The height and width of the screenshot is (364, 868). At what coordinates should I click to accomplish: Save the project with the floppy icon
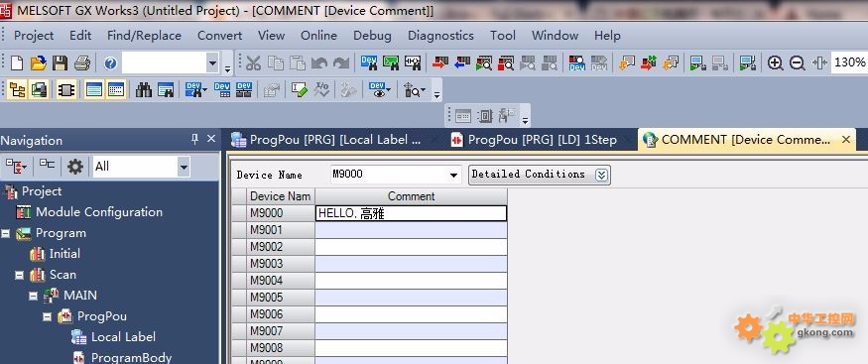point(60,63)
